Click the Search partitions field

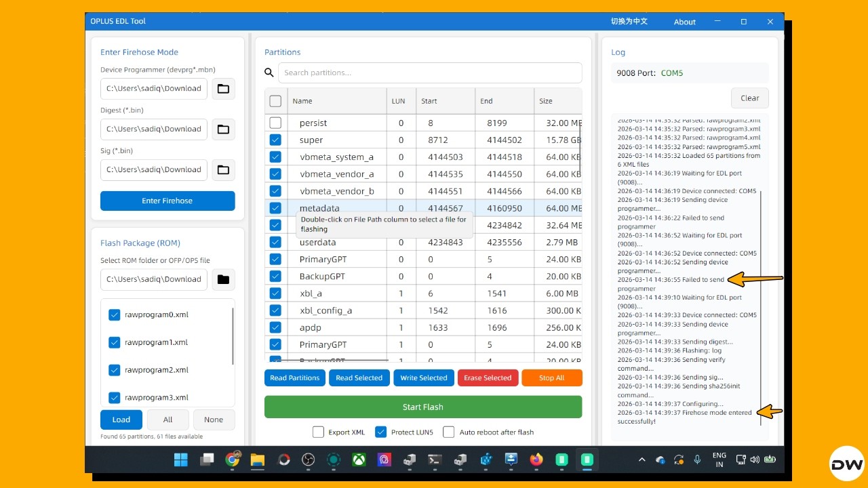pos(430,73)
